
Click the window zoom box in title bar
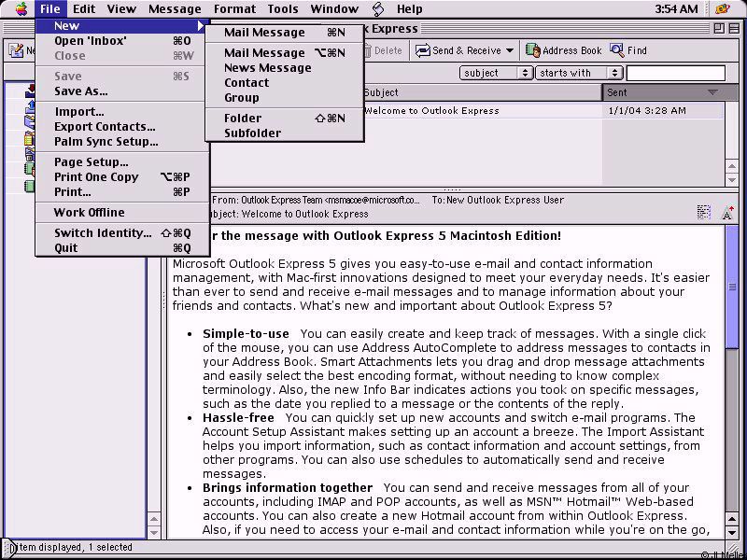(x=719, y=29)
